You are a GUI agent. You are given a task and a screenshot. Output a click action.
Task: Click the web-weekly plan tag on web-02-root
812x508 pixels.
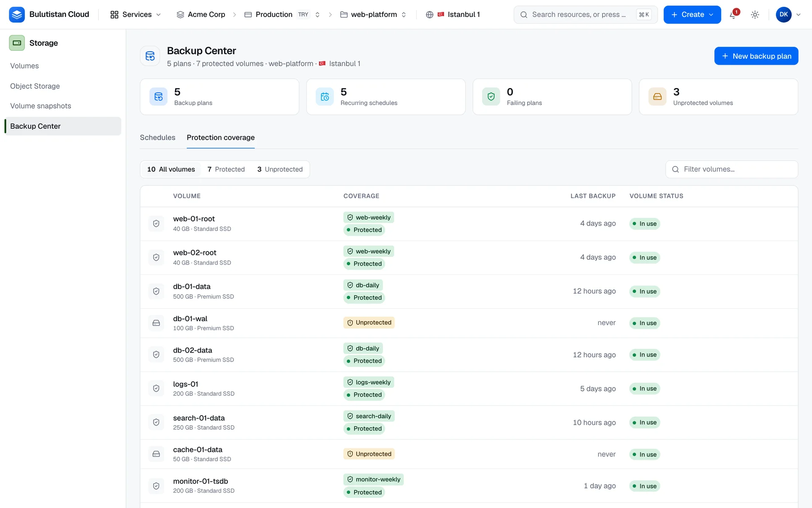pyautogui.click(x=368, y=251)
